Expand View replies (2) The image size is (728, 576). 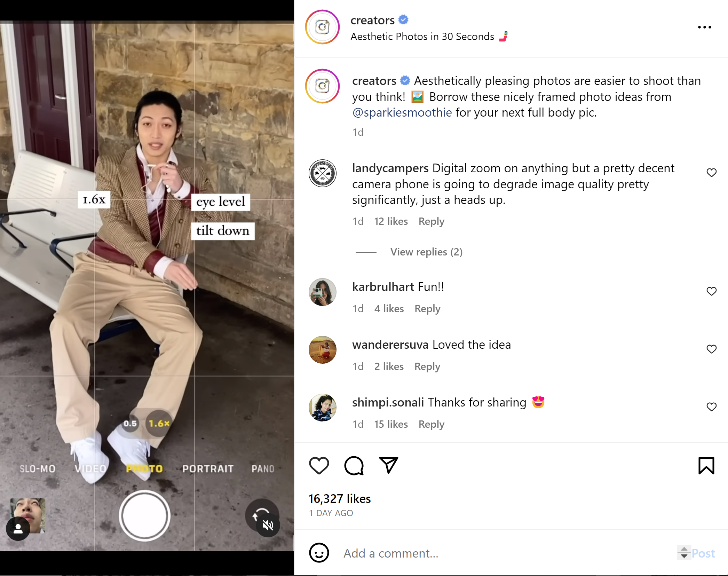[x=426, y=252]
